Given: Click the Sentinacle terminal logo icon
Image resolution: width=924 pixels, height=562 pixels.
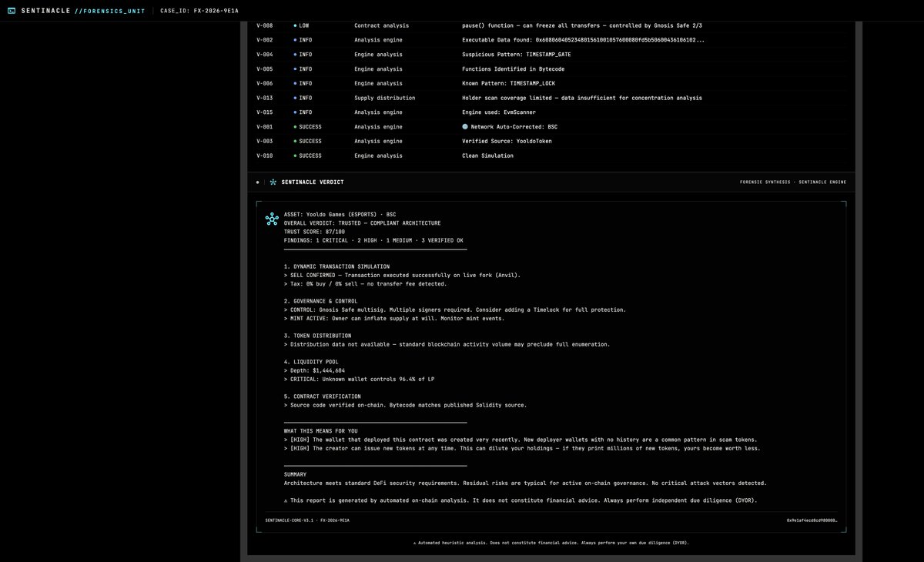Looking at the screenshot, I should (12, 11).
